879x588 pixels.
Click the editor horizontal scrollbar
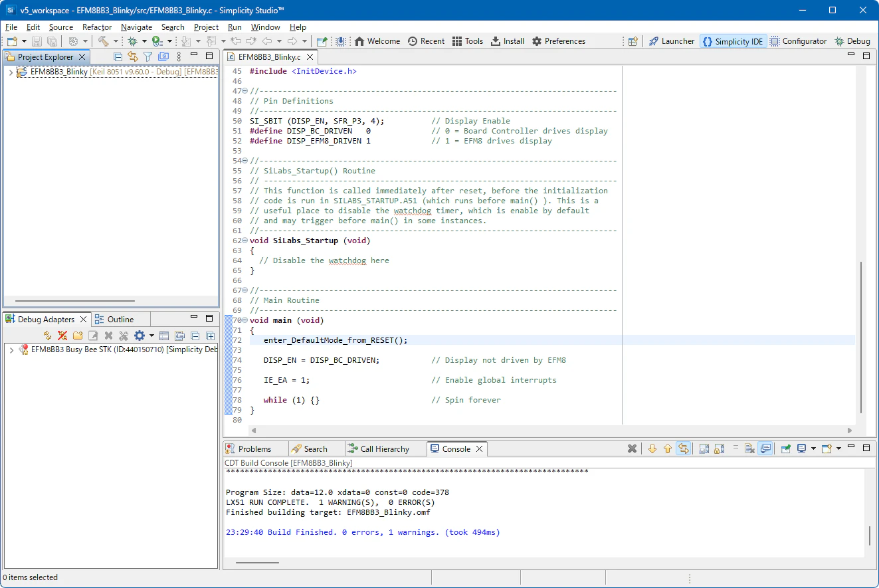(x=550, y=431)
